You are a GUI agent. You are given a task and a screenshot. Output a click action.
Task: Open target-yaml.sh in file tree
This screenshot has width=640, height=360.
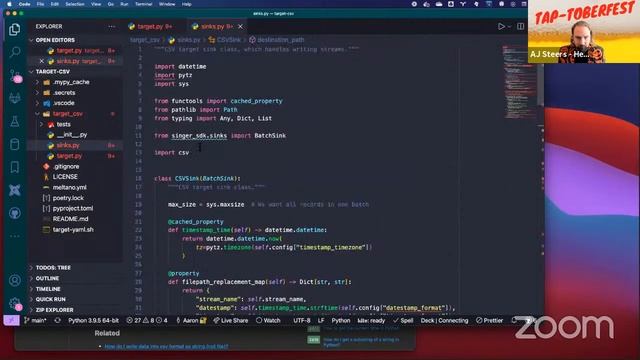[73, 229]
